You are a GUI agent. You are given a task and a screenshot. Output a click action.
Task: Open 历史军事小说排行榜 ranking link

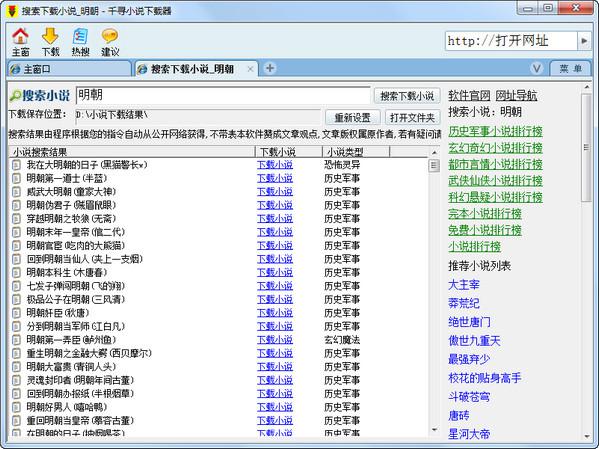point(495,131)
